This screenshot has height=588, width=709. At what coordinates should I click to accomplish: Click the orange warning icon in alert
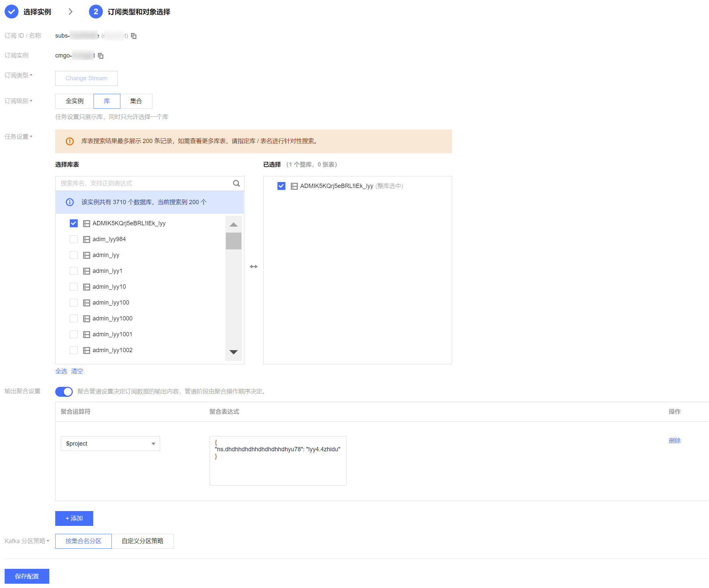69,141
